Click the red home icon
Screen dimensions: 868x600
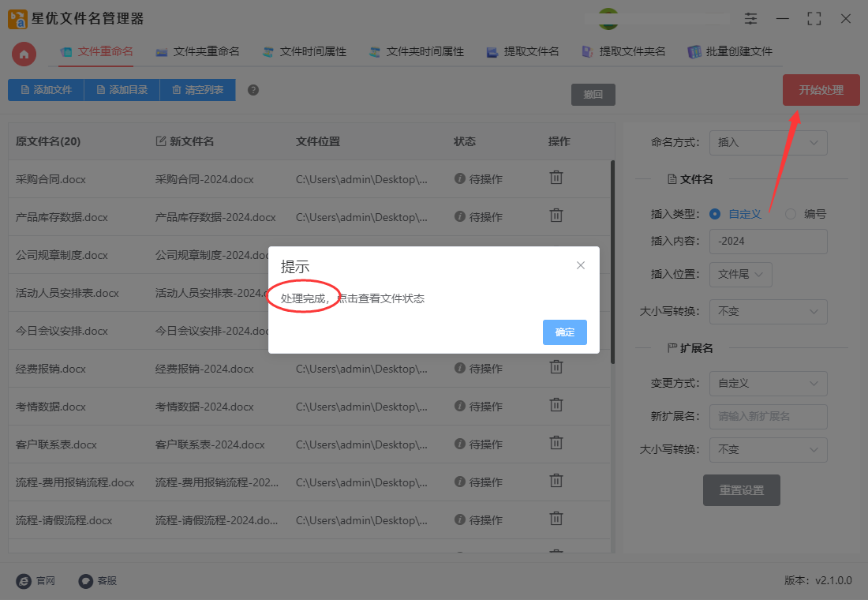point(24,54)
